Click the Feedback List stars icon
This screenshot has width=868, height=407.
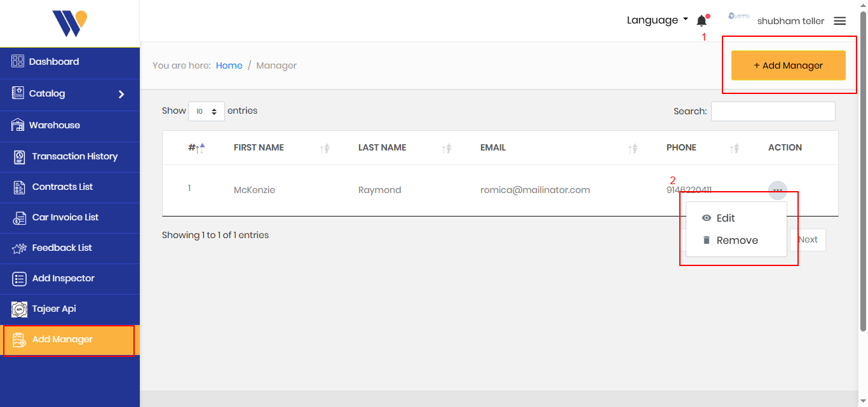20,248
